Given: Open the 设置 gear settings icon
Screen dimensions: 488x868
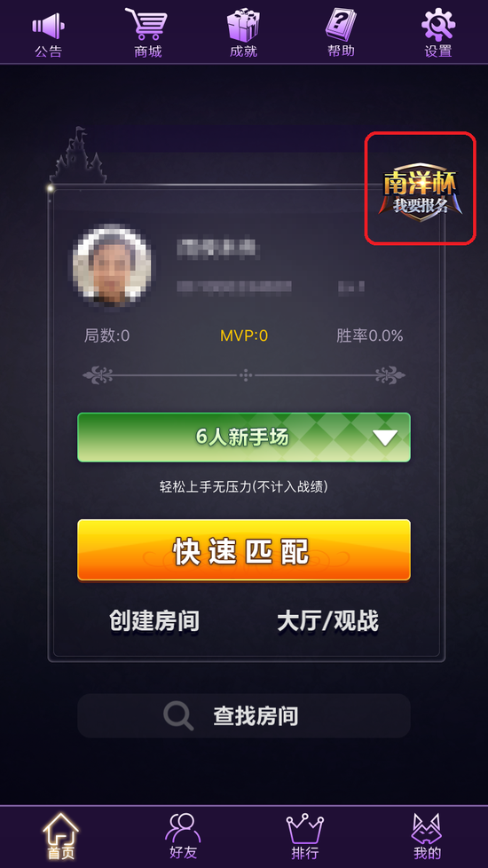Looking at the screenshot, I should coord(438,25).
